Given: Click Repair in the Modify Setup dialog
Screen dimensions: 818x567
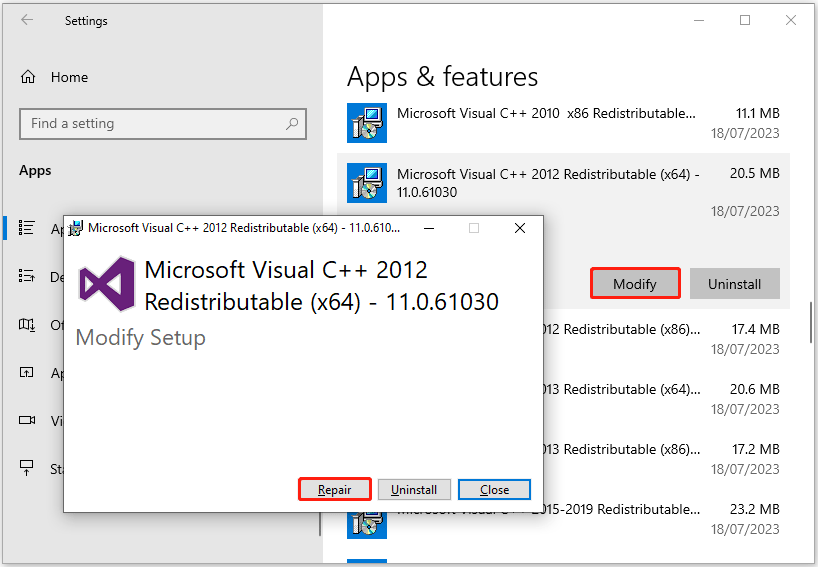Looking at the screenshot, I should [x=334, y=489].
